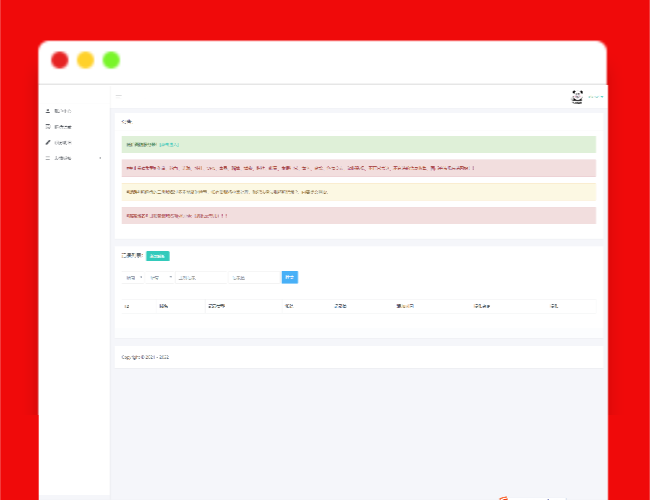
Task: Expand the fourth sidebar menu arrow
Action: (x=100, y=158)
